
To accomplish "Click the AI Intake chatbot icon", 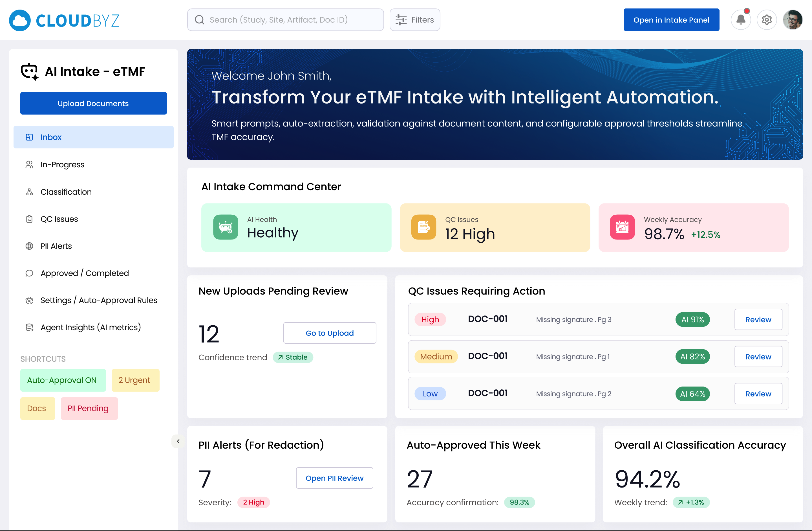I will pos(30,72).
